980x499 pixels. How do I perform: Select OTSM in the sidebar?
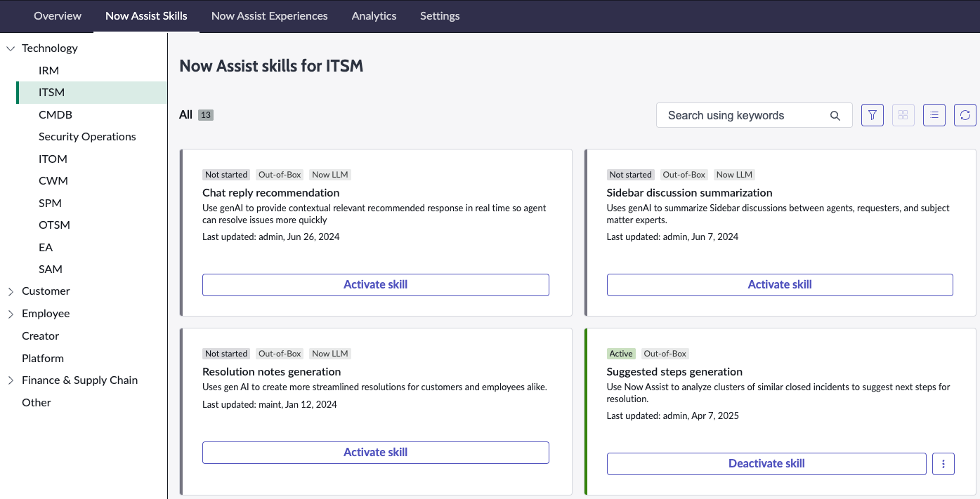point(54,225)
